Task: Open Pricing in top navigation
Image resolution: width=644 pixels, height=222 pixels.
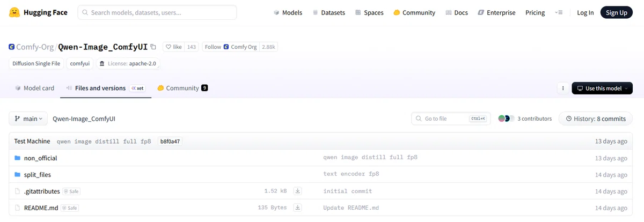Action: [x=535, y=12]
